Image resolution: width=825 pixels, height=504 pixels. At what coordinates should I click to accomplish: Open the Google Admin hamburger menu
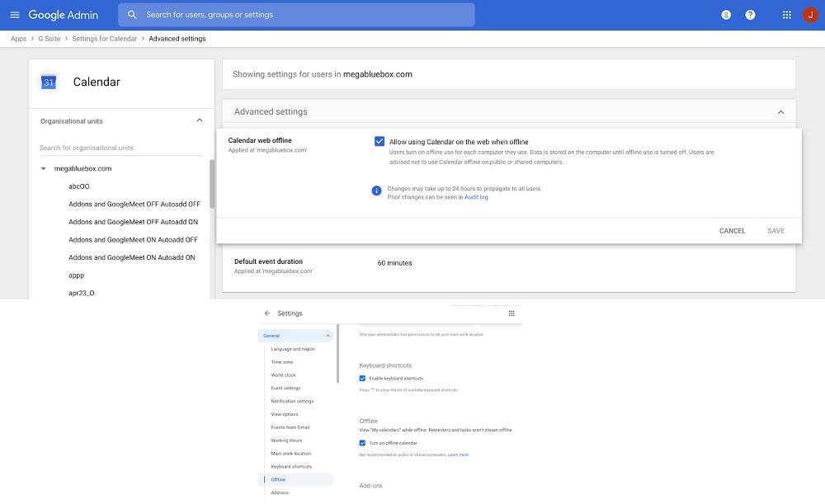coord(15,15)
